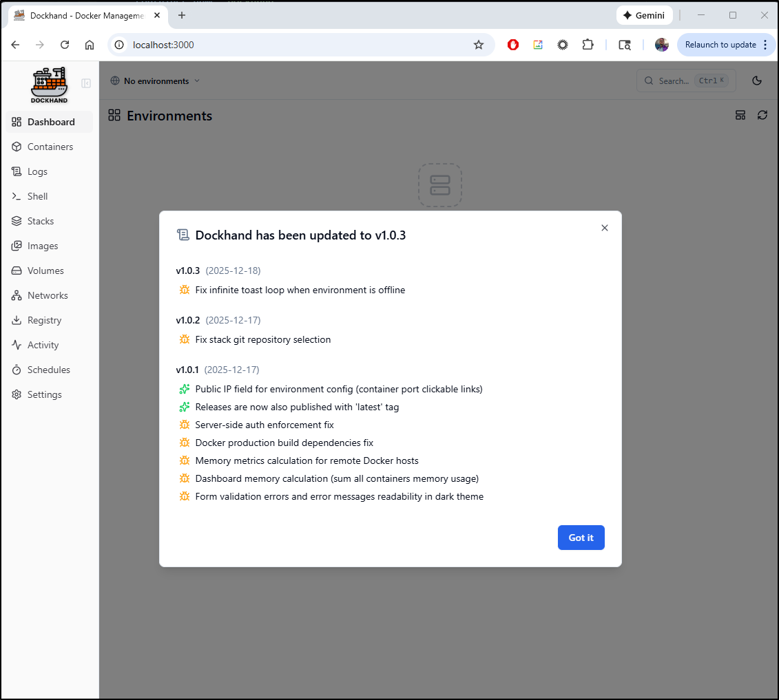Open the Images section icon

(17, 246)
